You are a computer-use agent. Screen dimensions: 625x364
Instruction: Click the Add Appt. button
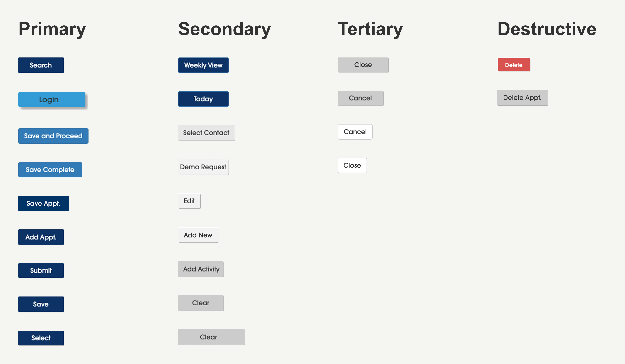41,237
